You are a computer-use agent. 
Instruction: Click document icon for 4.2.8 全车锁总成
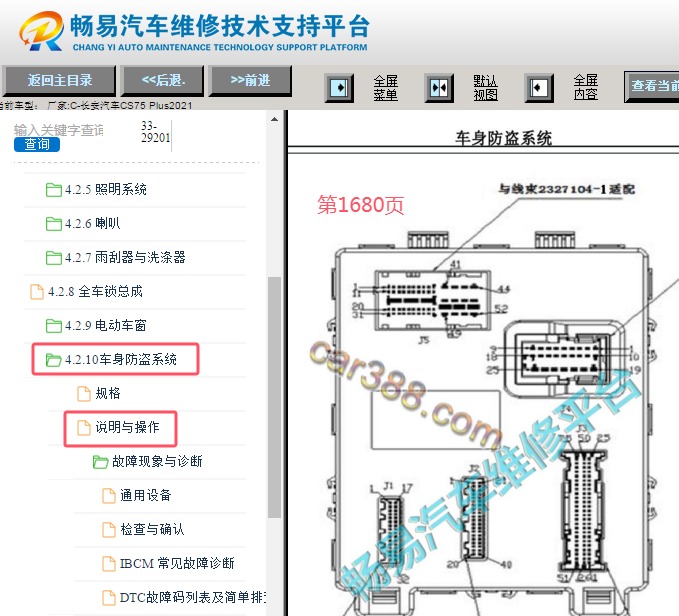37,292
